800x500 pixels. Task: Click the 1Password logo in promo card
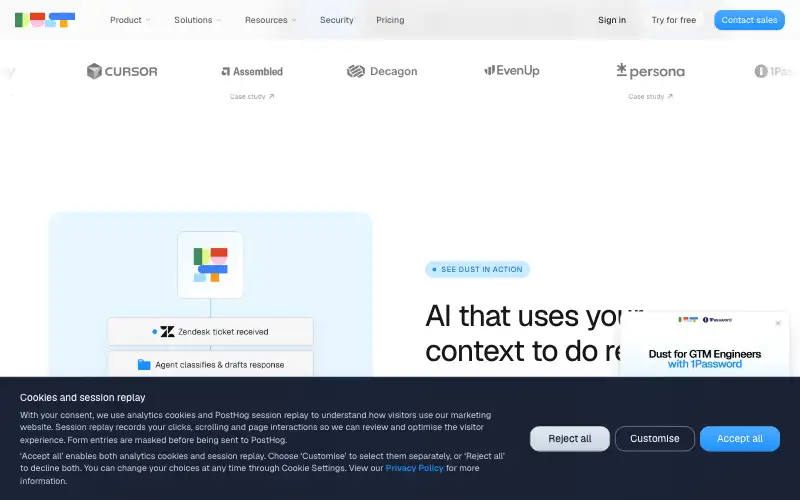[717, 320]
